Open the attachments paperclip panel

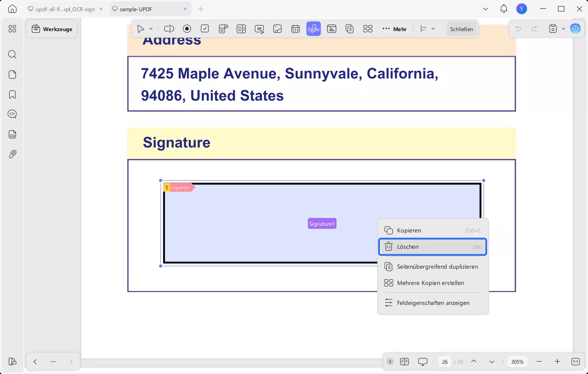coord(12,154)
